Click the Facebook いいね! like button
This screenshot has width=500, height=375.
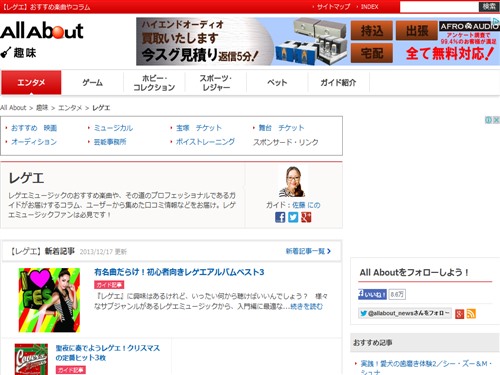point(372,294)
